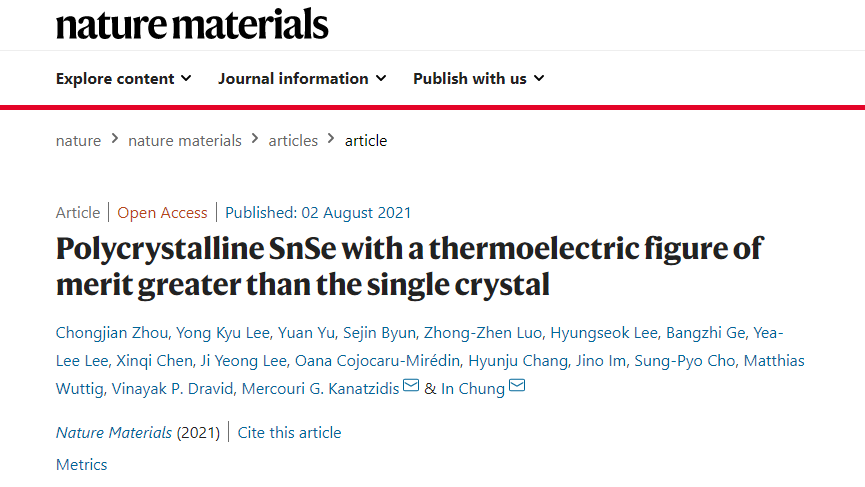Click envelope icon next to In Chung
Screen dimensions: 865x487
[x=517, y=388]
